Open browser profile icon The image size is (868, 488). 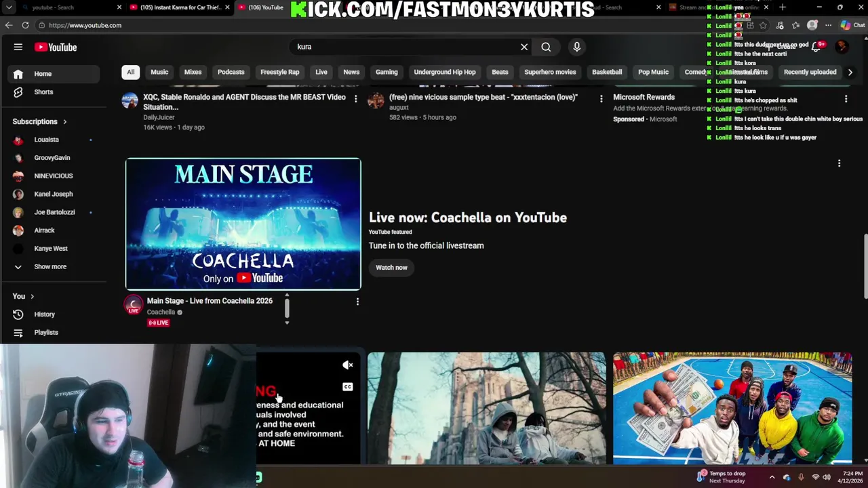[x=812, y=25]
